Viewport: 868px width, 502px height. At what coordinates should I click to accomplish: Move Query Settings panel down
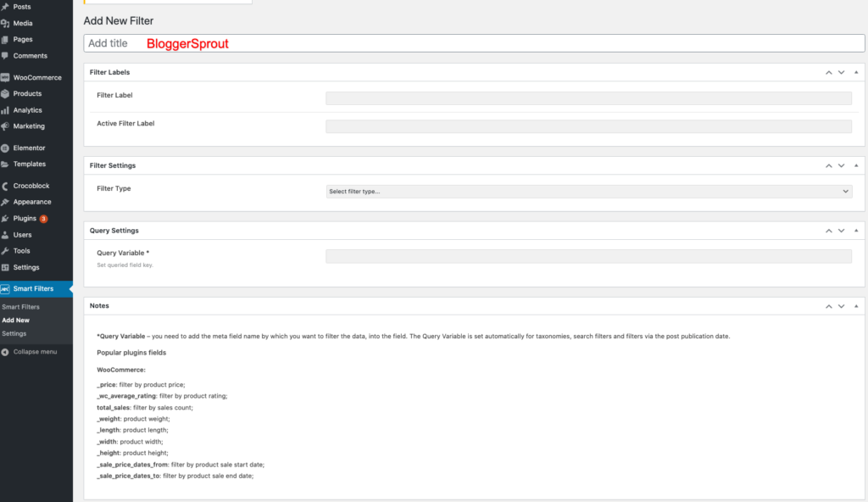click(x=842, y=231)
